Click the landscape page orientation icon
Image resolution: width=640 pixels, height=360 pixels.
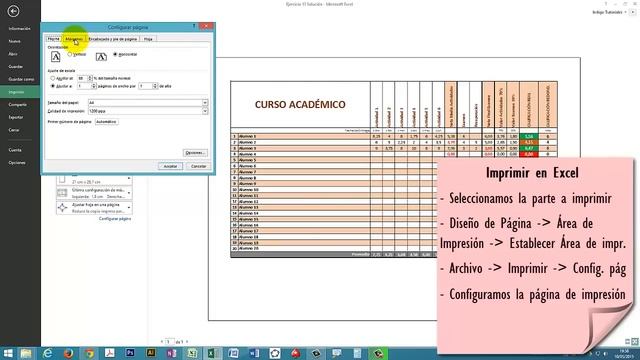[101, 57]
